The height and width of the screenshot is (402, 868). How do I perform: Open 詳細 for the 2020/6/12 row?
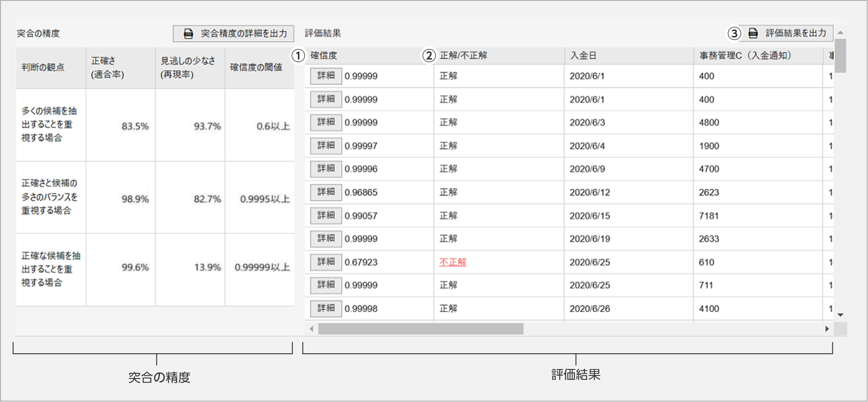pyautogui.click(x=325, y=192)
